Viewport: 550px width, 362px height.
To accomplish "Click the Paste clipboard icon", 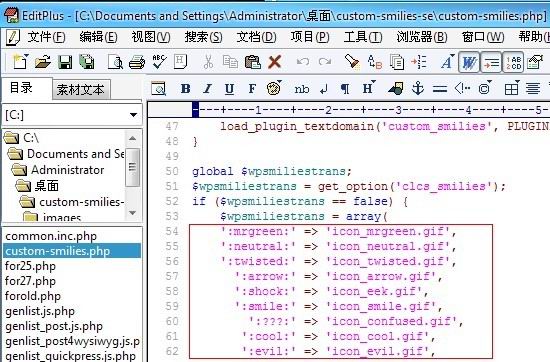I will point(253,62).
